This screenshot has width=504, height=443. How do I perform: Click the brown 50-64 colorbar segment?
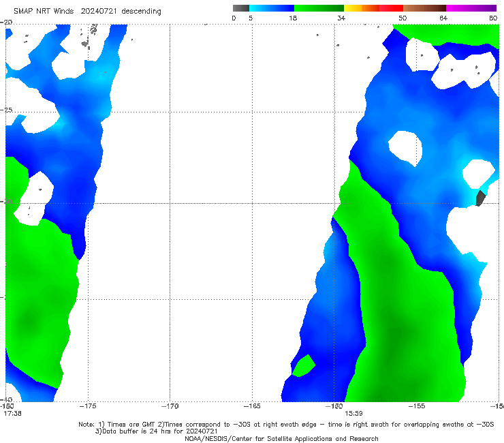(x=424, y=8)
